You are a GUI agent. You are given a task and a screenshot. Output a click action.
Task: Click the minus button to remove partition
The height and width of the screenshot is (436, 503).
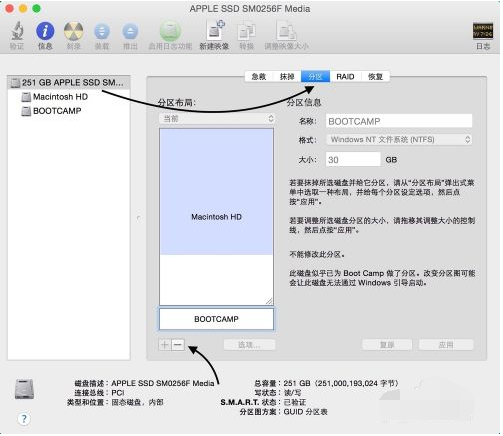click(x=178, y=345)
